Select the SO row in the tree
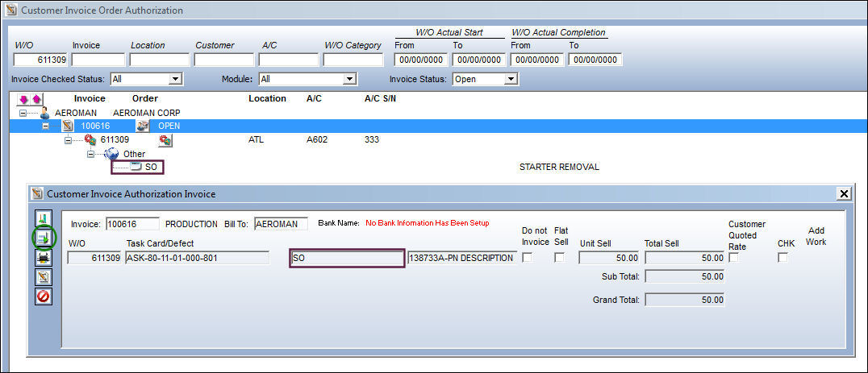 [151, 167]
